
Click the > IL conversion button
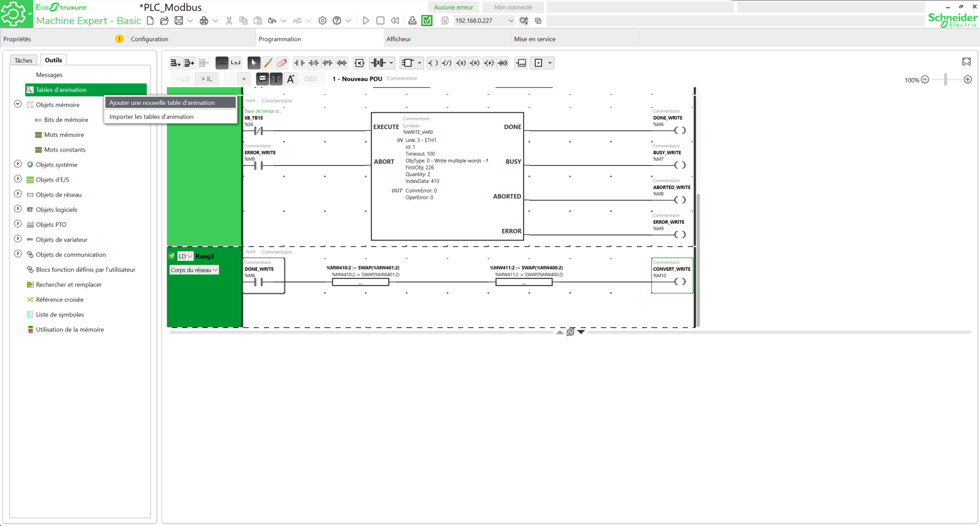[206, 79]
